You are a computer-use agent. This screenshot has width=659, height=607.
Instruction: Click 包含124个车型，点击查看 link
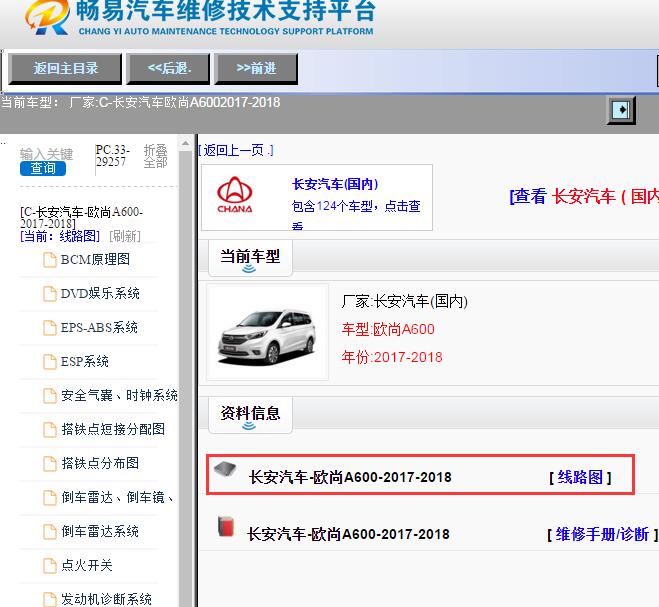356,213
